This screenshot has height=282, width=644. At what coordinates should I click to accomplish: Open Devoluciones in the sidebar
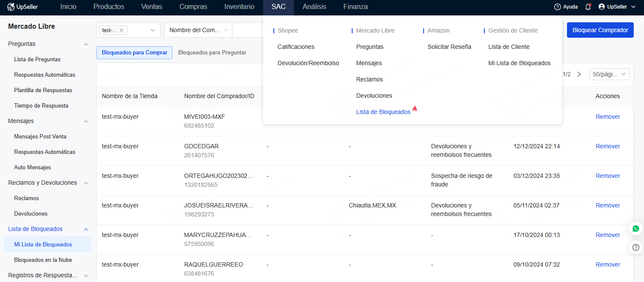coord(31,214)
